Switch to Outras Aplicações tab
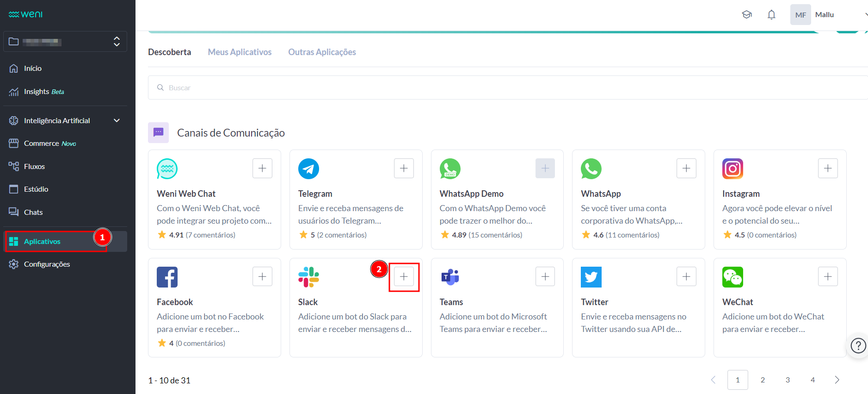 pos(322,52)
